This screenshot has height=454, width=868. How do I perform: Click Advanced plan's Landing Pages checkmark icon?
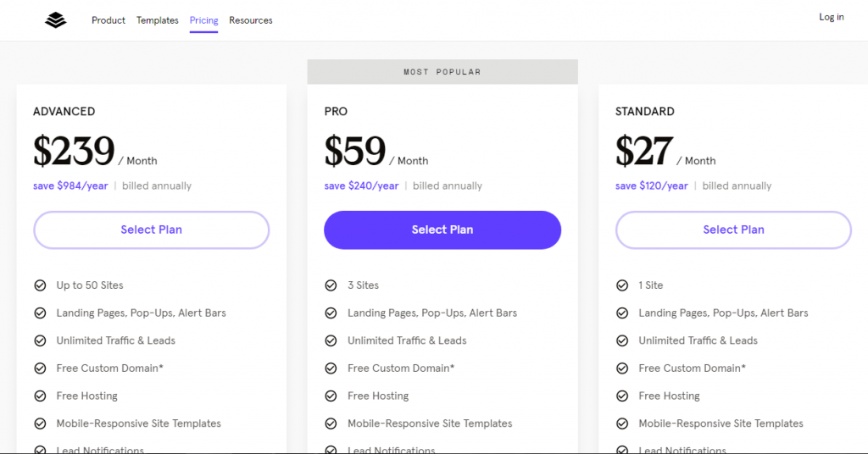coord(40,313)
